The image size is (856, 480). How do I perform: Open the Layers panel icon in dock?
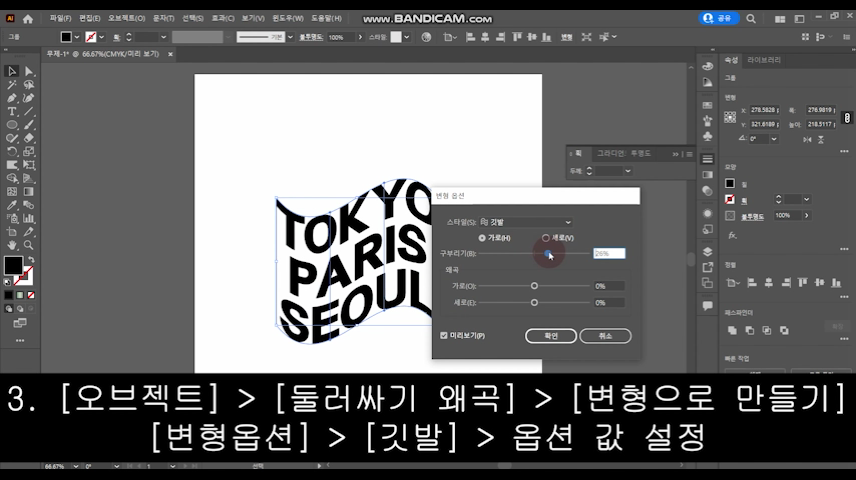pyautogui.click(x=708, y=252)
